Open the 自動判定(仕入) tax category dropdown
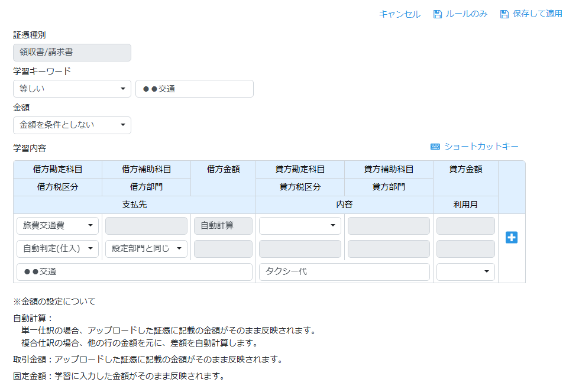 (x=58, y=249)
